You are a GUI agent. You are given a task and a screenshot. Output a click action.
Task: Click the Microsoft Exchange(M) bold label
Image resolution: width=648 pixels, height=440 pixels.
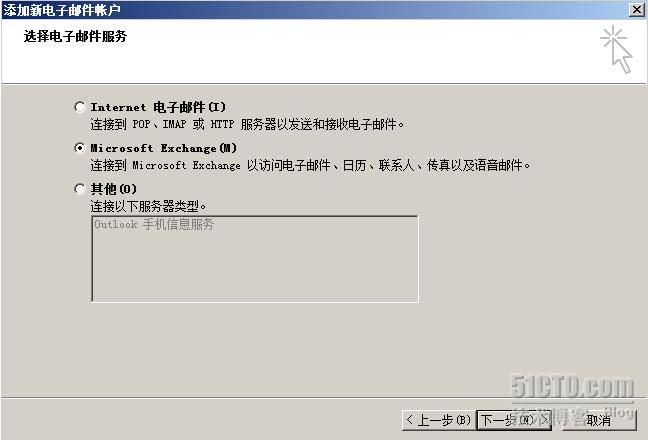coord(164,148)
